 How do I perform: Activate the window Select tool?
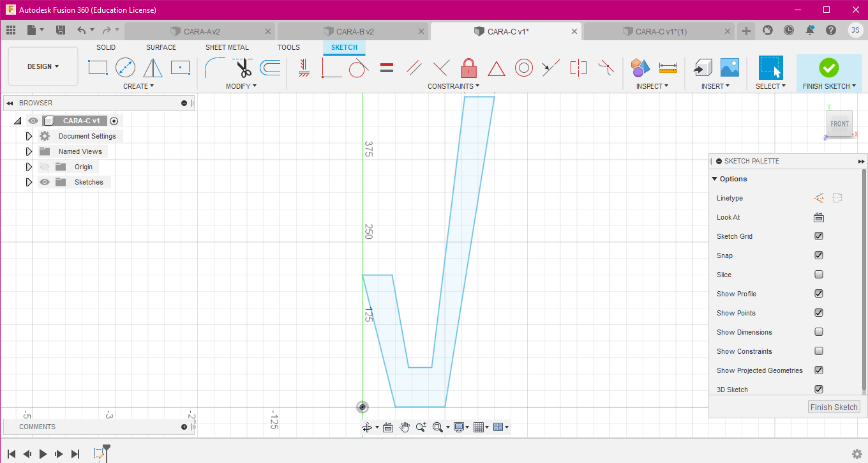pyautogui.click(x=770, y=67)
